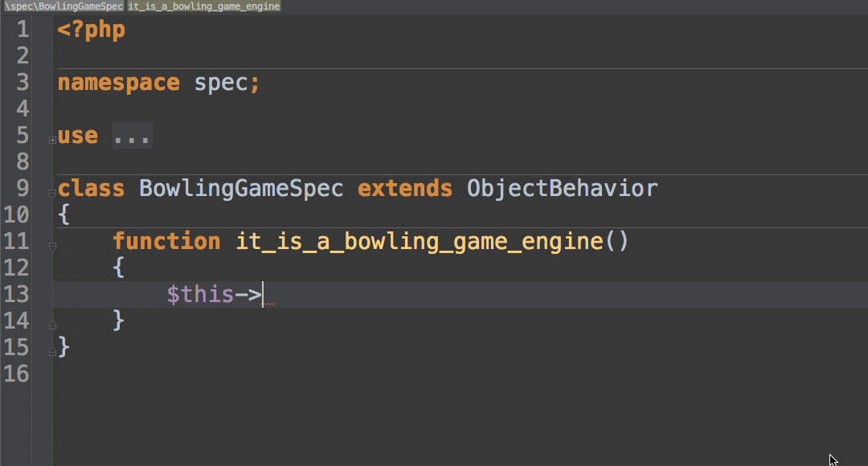Collapse the it_is_a_bowling_game_engine function
Viewport: 868px width, 466px height.
click(52, 247)
